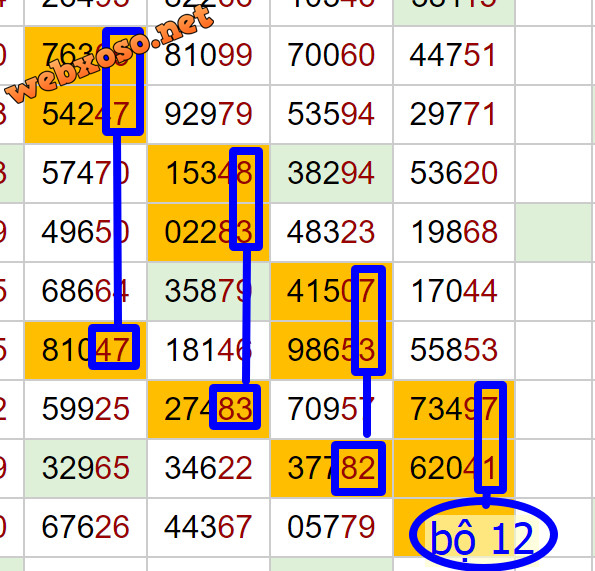
Task: Select the green cell 38294
Action: click(x=331, y=173)
